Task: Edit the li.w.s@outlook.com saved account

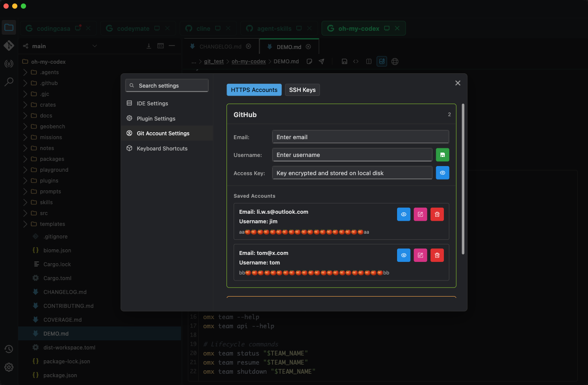Action: [420, 214]
